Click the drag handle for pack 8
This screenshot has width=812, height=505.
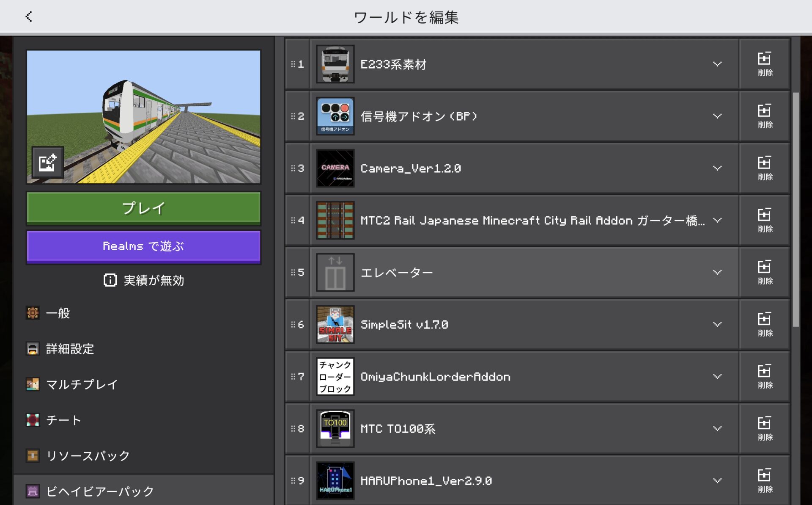pyautogui.click(x=293, y=428)
